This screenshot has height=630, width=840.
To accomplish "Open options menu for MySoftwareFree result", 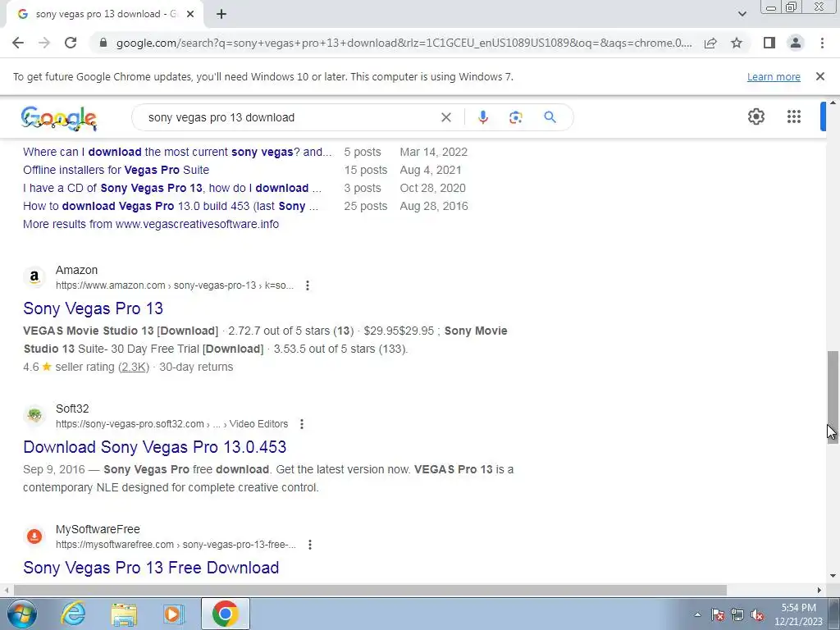I will pos(310,545).
